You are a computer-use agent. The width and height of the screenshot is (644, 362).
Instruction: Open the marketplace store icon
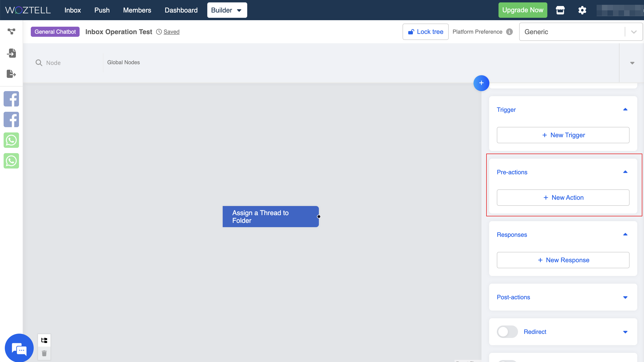(x=560, y=10)
